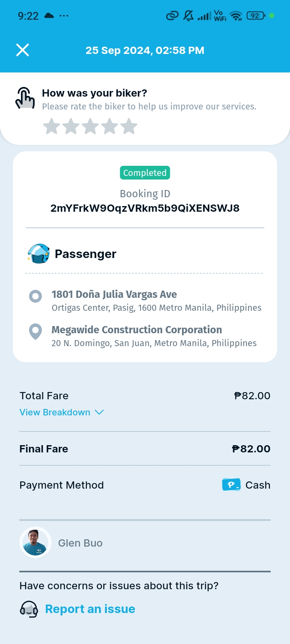Tap the pointing hand rating icon
This screenshot has height=644, width=290.
tap(25, 98)
